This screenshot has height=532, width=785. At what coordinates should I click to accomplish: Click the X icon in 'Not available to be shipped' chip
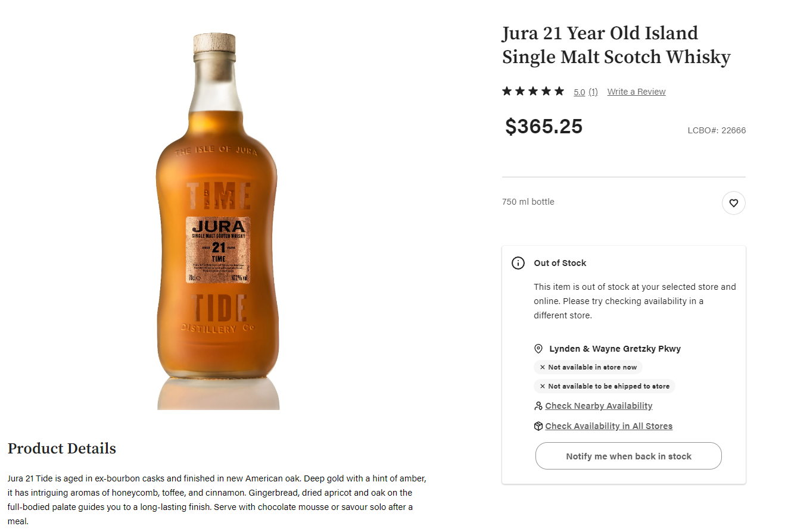pos(543,386)
